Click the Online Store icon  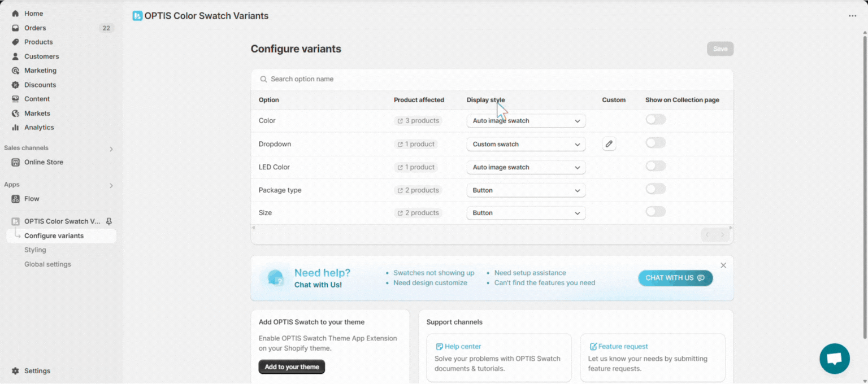coord(15,162)
